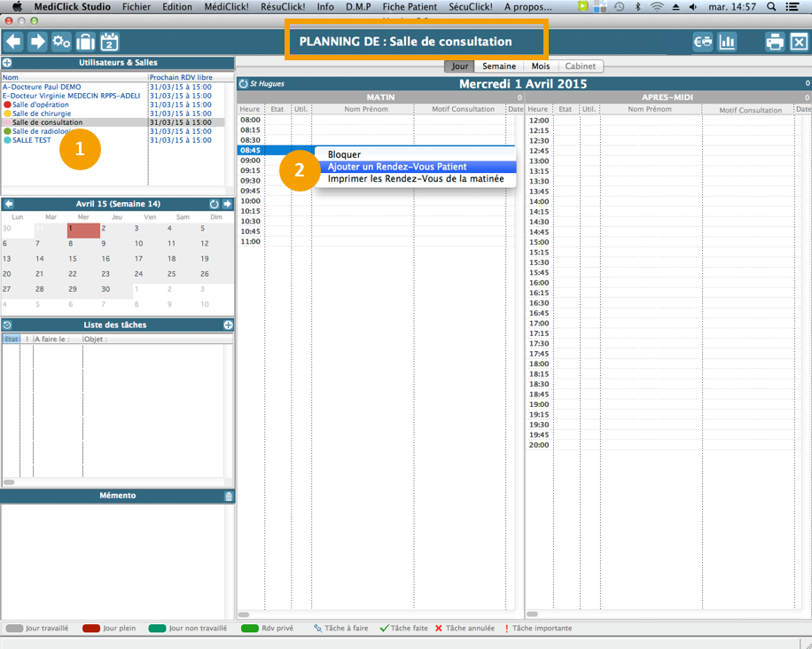Open the euro printer billing icon
The width and height of the screenshot is (812, 649).
click(x=703, y=42)
